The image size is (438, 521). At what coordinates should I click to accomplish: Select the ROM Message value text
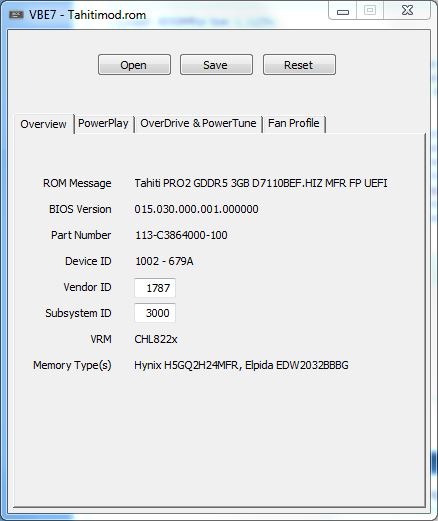pos(261,183)
